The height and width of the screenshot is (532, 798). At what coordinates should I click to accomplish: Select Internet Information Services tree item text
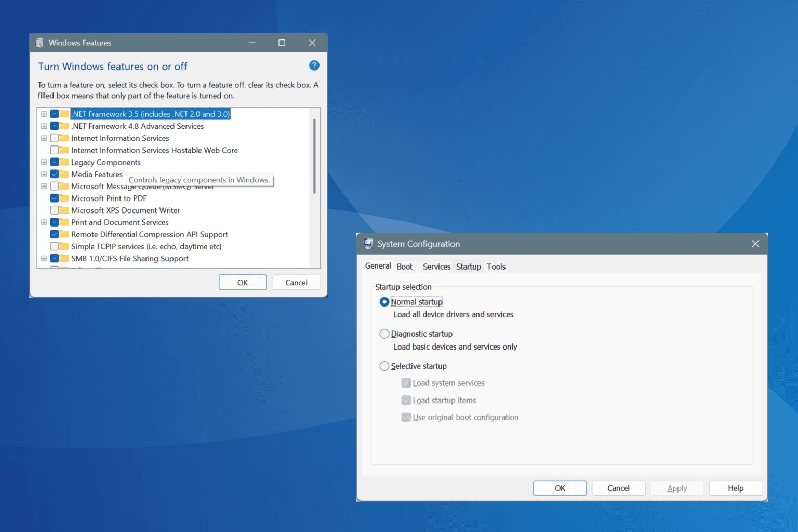tap(120, 138)
